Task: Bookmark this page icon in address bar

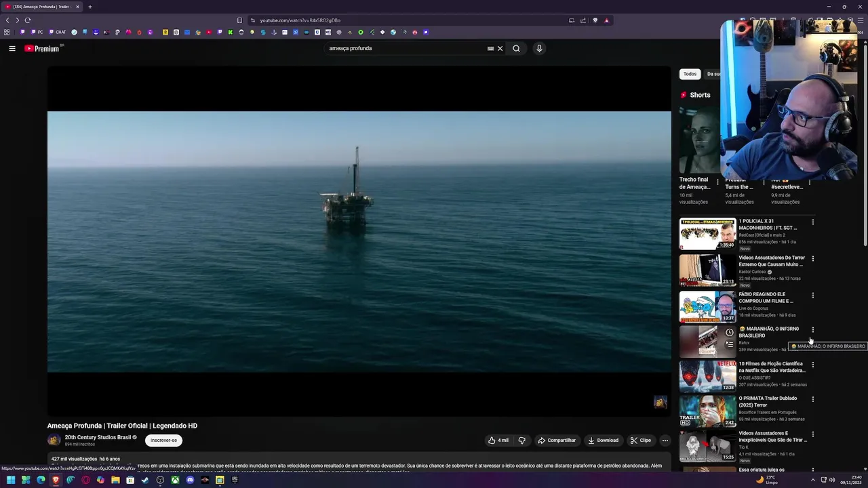Action: [x=239, y=20]
